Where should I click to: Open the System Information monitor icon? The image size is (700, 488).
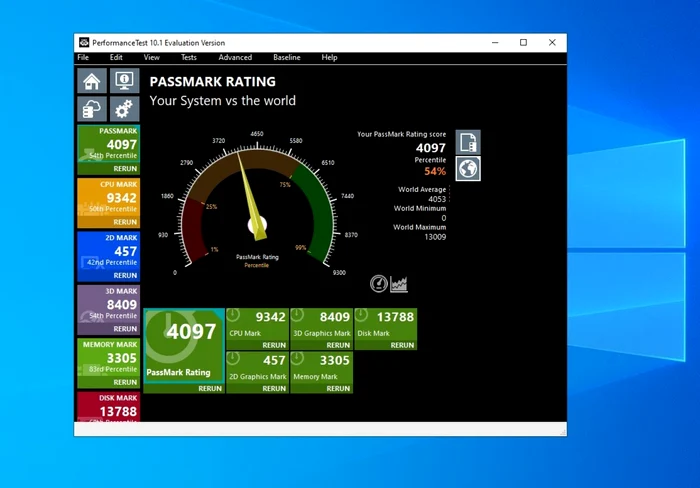coord(125,81)
